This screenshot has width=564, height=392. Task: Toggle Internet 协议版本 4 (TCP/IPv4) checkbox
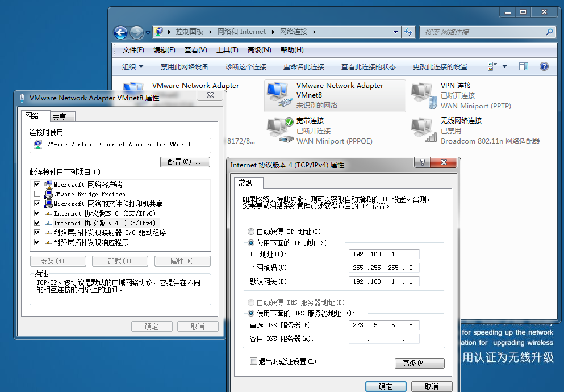[x=37, y=223]
